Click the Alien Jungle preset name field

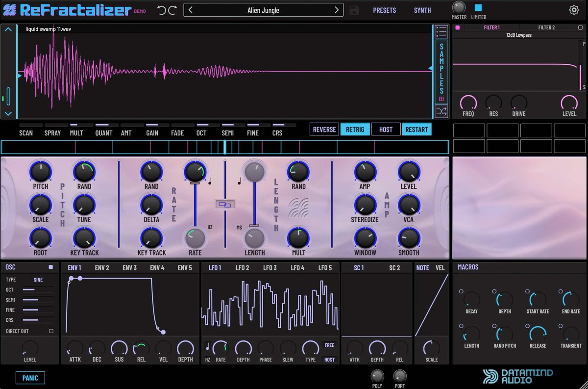point(263,9)
